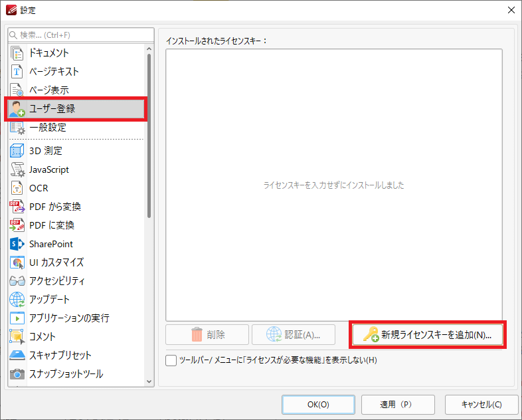The width and height of the screenshot is (522, 420).
Task: Select the スキャナプリセット label
Action: (60, 356)
